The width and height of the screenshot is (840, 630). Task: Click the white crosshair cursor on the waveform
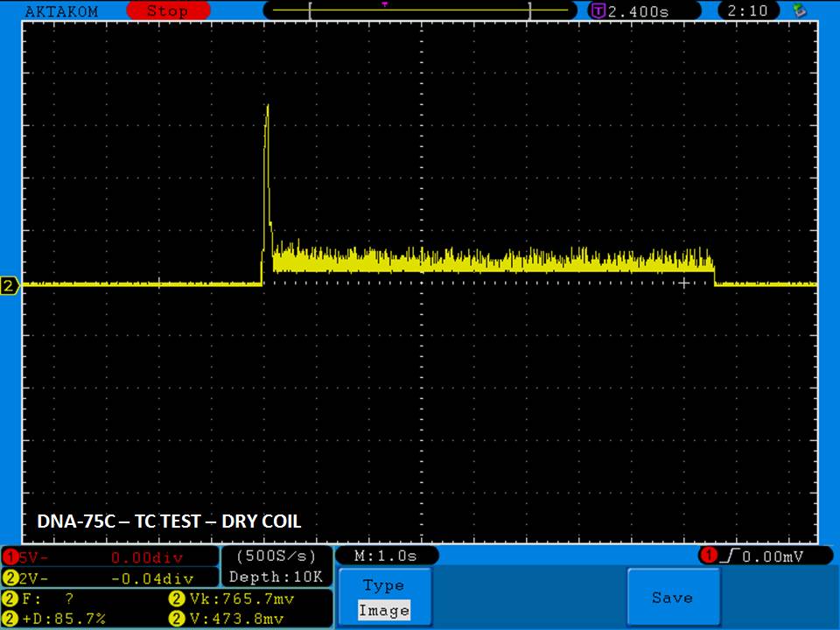pos(685,283)
